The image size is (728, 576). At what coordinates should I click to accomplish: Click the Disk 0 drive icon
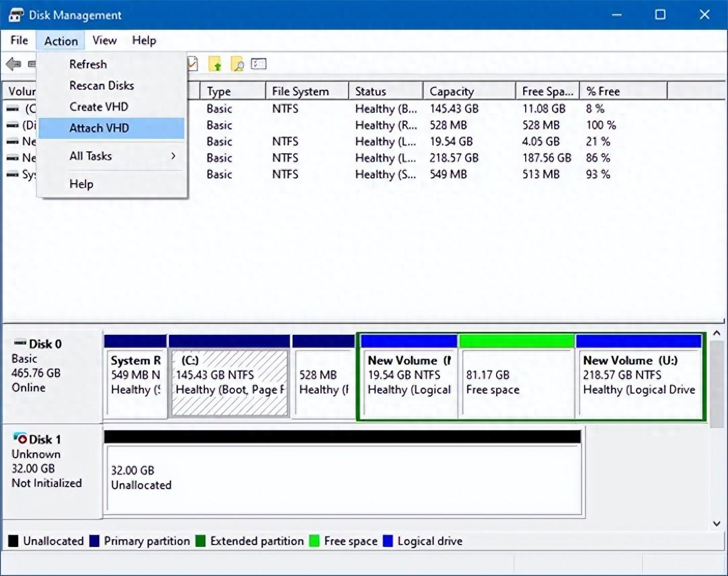pos(20,343)
